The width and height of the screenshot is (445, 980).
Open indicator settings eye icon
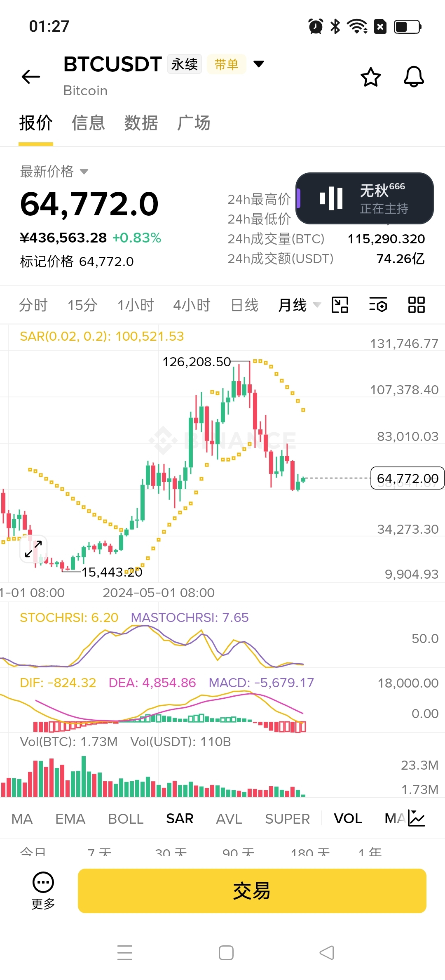(x=378, y=305)
